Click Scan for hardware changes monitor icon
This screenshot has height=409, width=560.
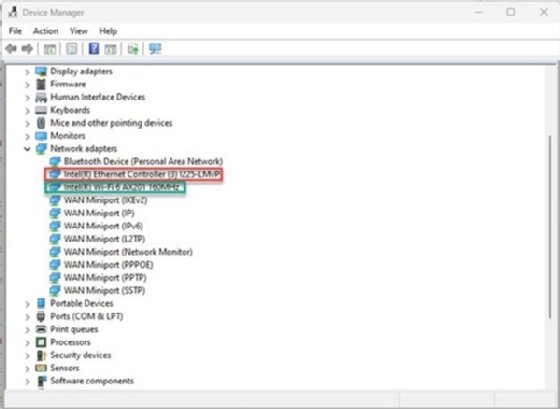155,49
